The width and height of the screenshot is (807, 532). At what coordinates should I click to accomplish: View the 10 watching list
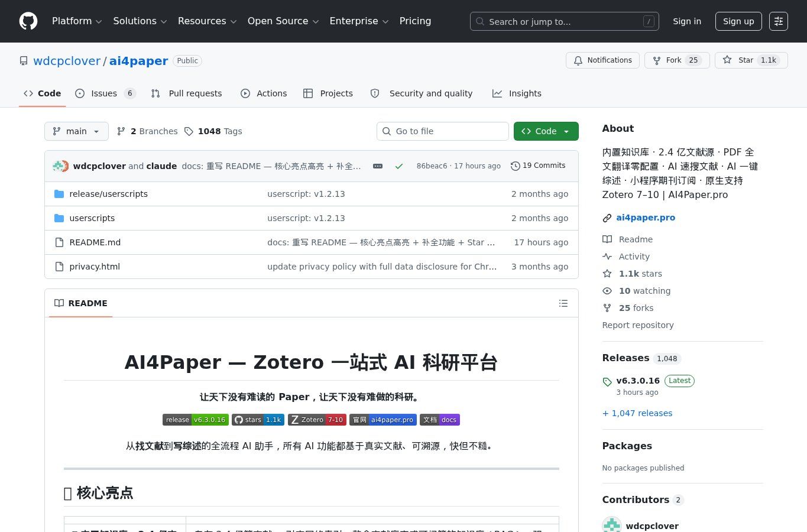pyautogui.click(x=637, y=291)
